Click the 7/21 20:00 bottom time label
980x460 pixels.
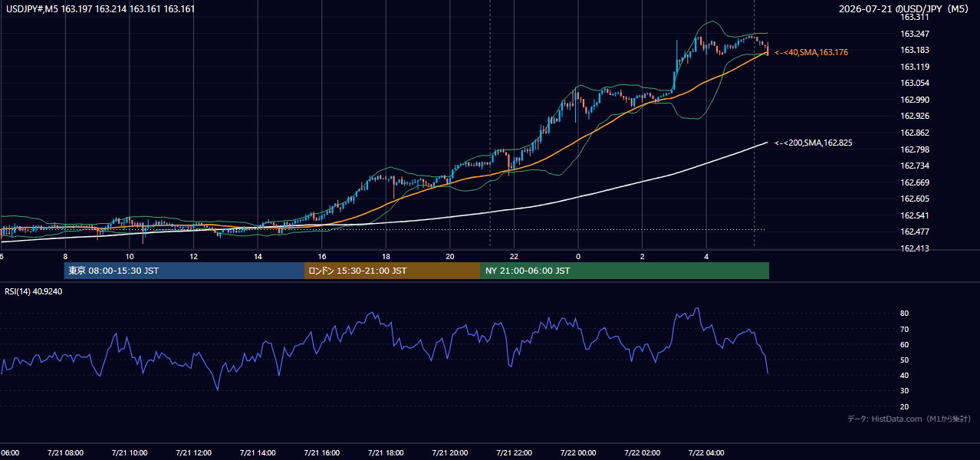[450, 453]
